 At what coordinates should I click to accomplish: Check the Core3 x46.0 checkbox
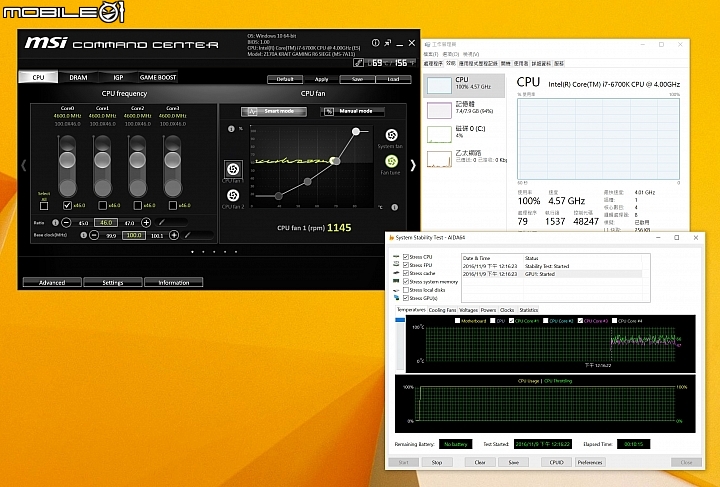173,205
